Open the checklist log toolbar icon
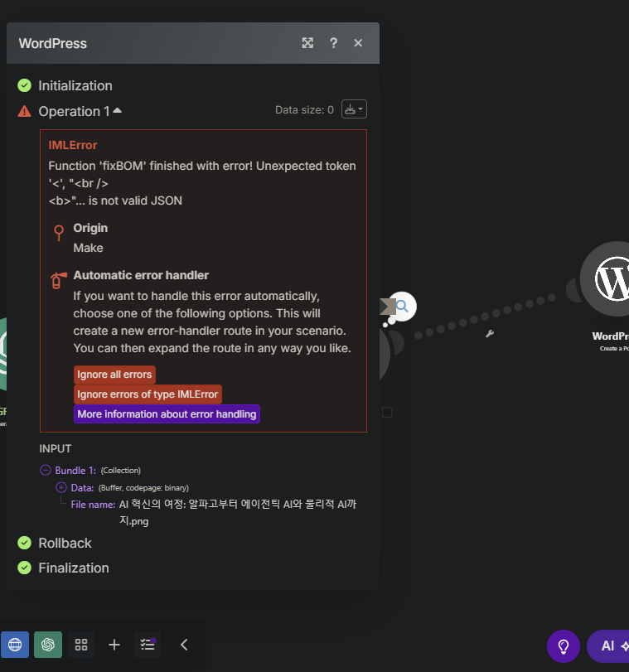629x672 pixels. tap(148, 645)
